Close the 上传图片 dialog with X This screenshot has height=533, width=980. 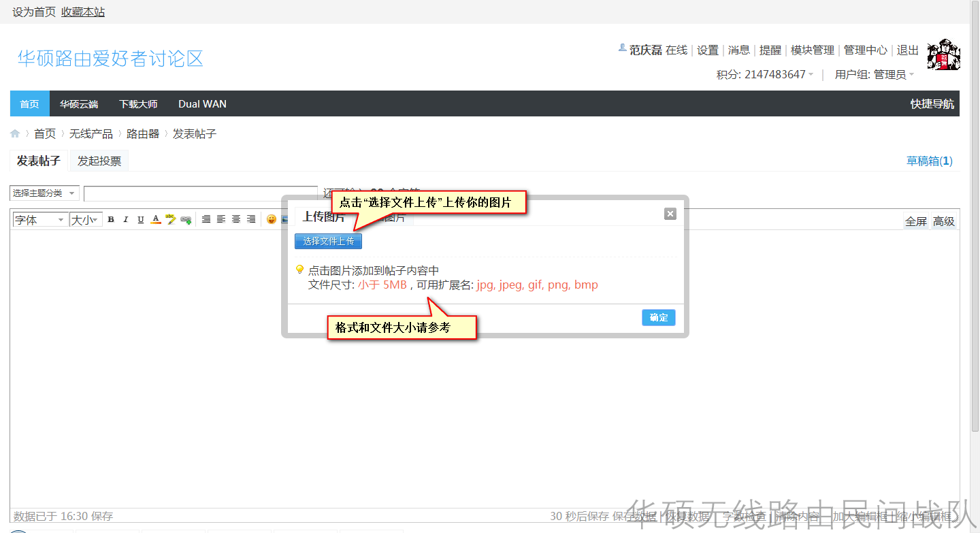point(670,214)
